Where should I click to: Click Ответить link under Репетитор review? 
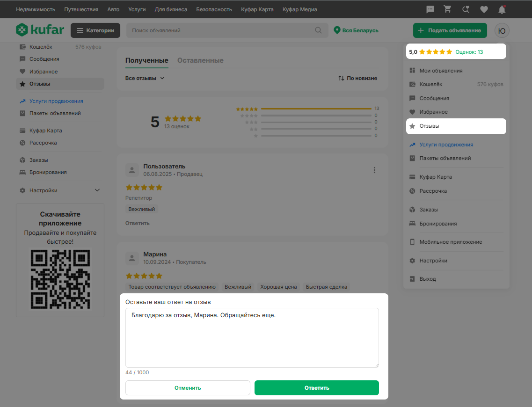click(x=138, y=223)
